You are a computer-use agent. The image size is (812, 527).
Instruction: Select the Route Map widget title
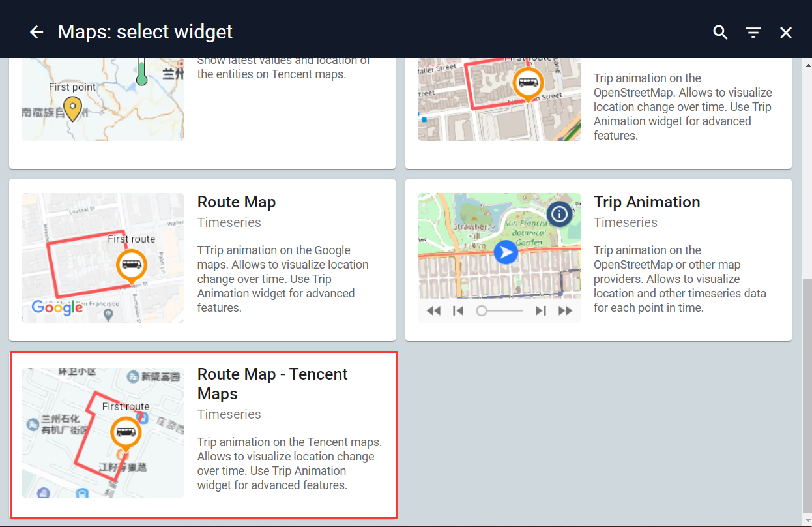[x=237, y=202]
